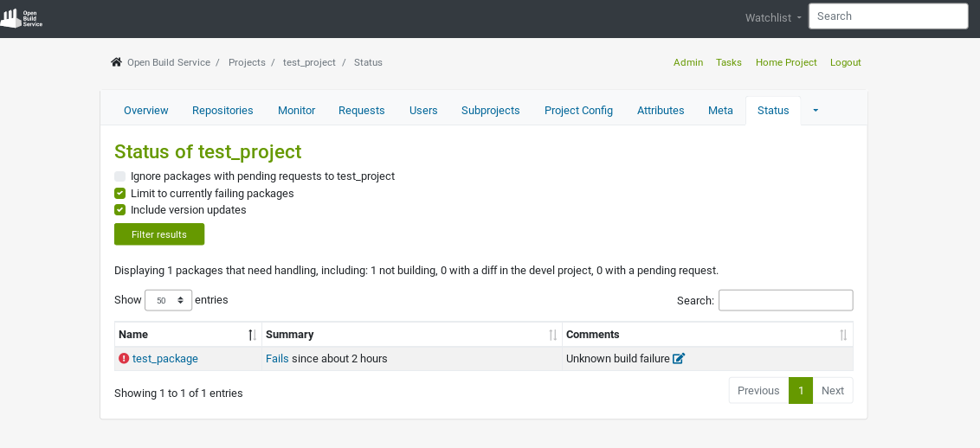Click the Previous pagination button
The height and width of the screenshot is (448, 980).
pyautogui.click(x=758, y=391)
